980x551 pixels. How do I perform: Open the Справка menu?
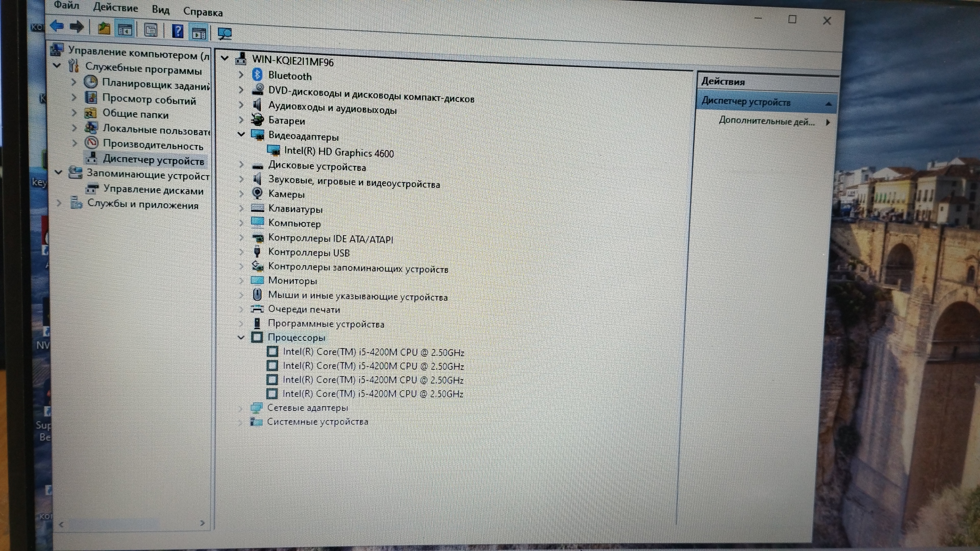tap(203, 11)
